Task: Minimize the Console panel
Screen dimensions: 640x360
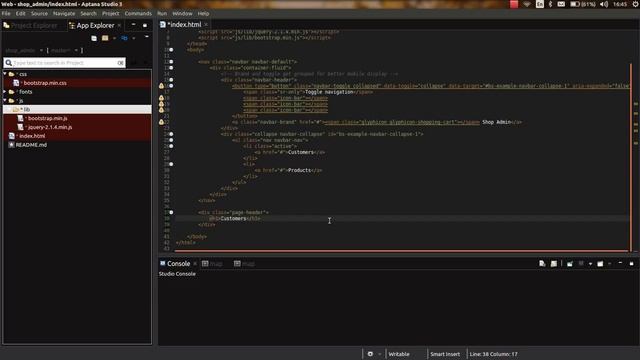Action: pyautogui.click(x=620, y=263)
